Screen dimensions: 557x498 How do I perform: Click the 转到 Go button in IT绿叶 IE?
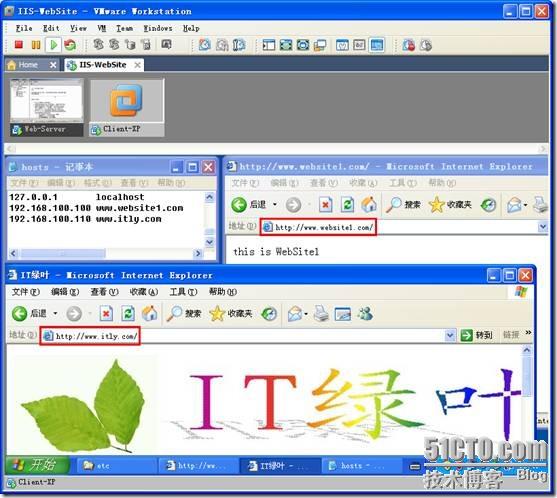[x=476, y=335]
